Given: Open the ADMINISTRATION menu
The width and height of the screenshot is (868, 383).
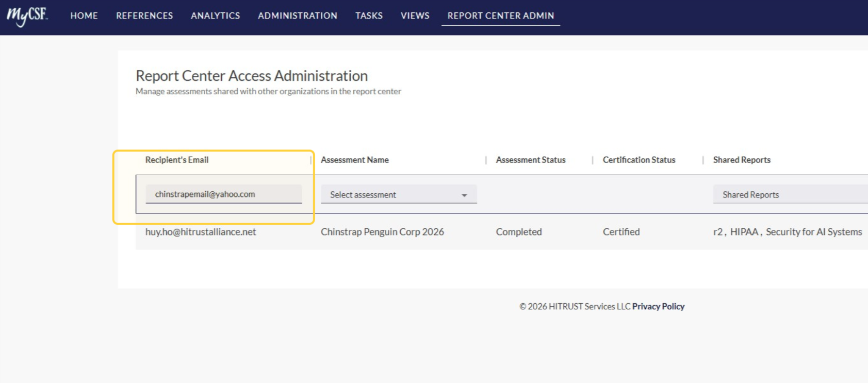Looking at the screenshot, I should (x=298, y=16).
